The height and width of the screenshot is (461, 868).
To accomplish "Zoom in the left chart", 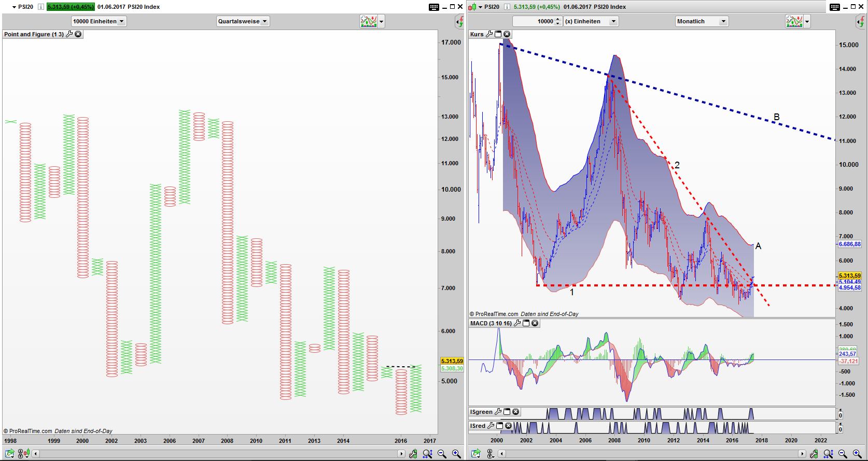I will (x=456, y=454).
